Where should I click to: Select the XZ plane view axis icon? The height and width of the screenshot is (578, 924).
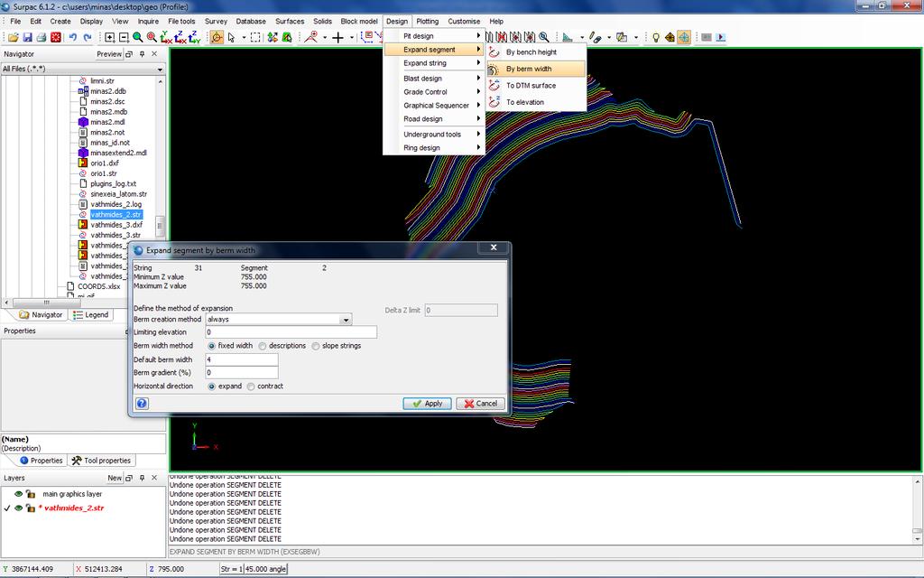(180, 37)
